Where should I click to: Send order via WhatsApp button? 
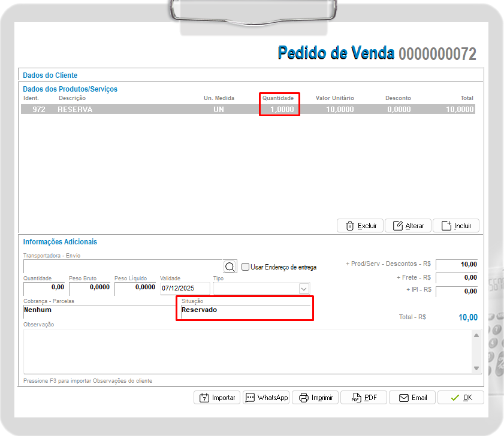[x=266, y=398]
